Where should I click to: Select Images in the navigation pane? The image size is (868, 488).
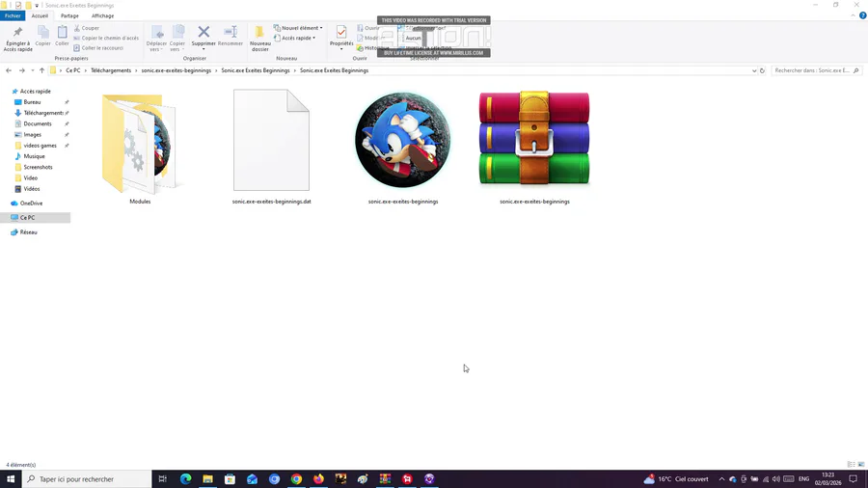tap(32, 134)
